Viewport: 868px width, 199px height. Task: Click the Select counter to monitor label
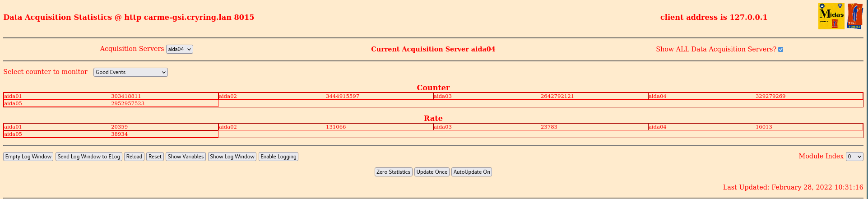[46, 72]
